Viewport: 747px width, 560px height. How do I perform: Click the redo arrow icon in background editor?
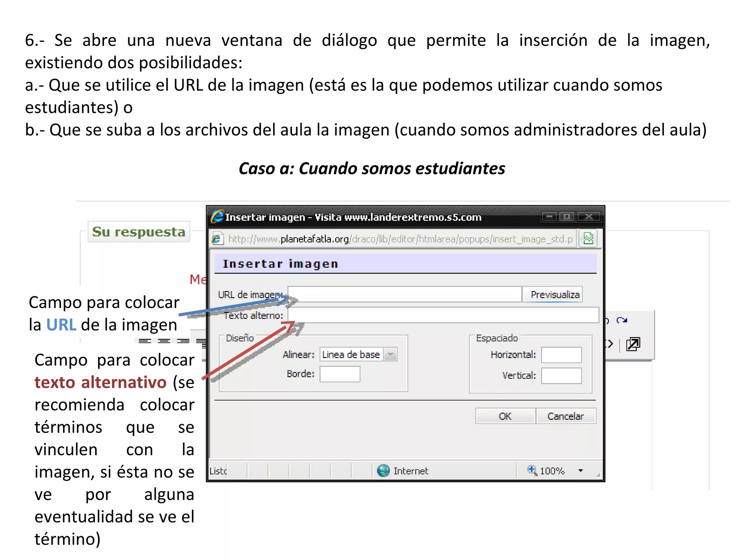pos(622,320)
